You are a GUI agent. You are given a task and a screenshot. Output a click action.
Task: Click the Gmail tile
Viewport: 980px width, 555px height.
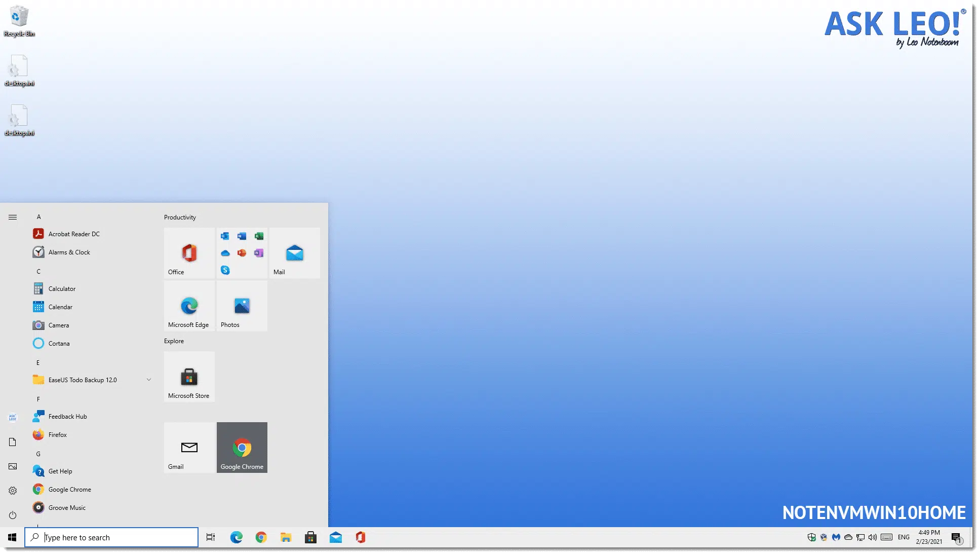pyautogui.click(x=189, y=448)
